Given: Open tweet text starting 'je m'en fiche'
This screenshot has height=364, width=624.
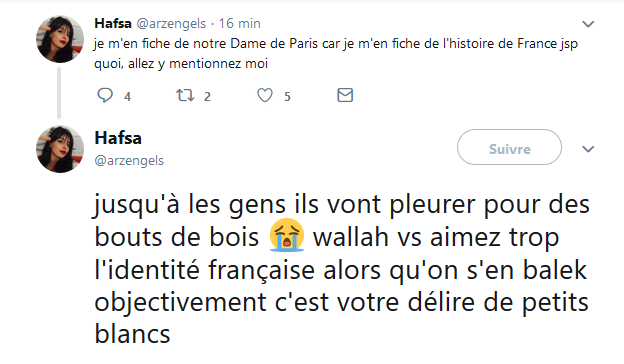Looking at the screenshot, I should (x=336, y=53).
